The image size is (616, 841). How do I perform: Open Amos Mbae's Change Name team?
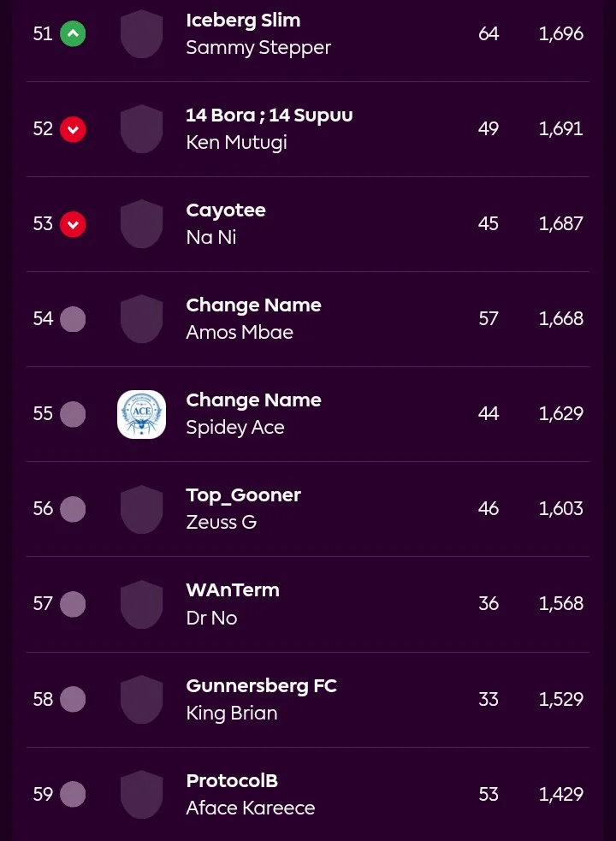pos(253,305)
